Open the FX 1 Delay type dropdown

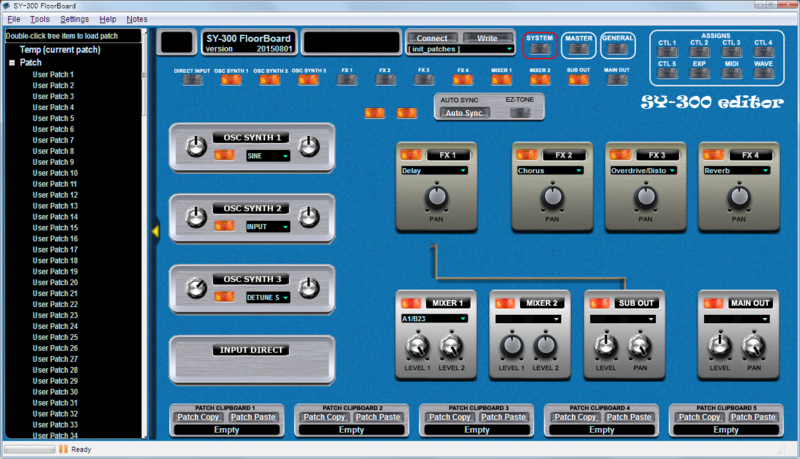pos(434,171)
